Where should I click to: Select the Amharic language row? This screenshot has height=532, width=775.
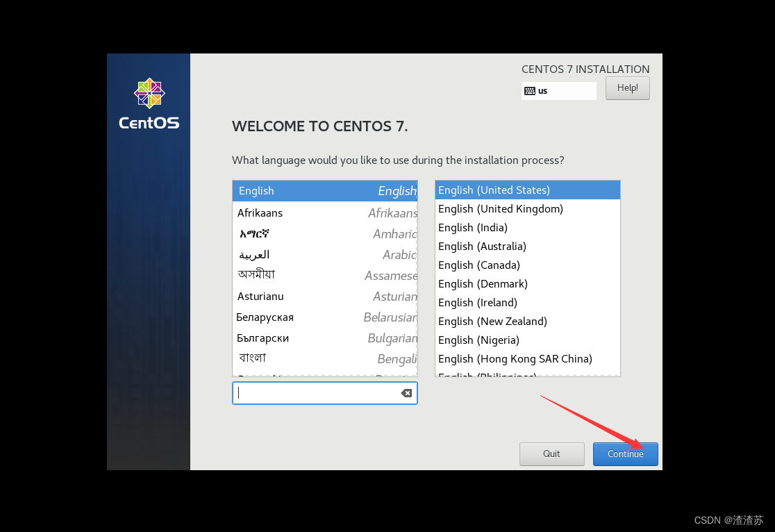[325, 234]
